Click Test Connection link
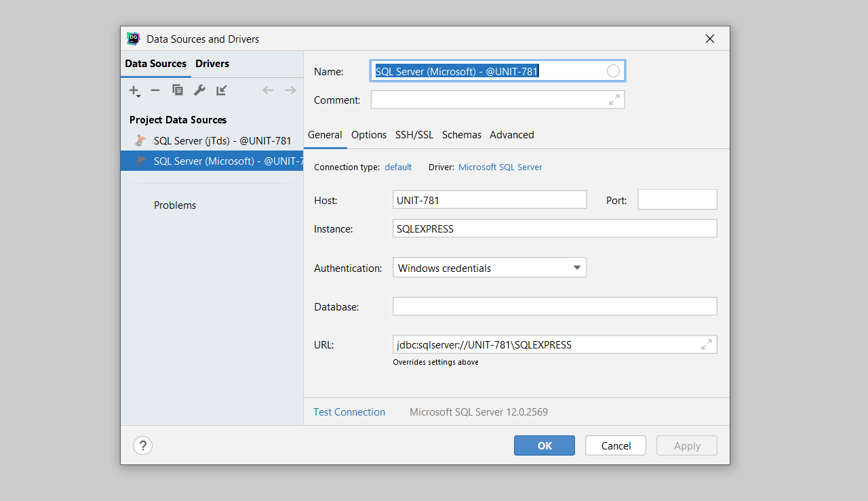This screenshot has width=868, height=501. point(349,412)
